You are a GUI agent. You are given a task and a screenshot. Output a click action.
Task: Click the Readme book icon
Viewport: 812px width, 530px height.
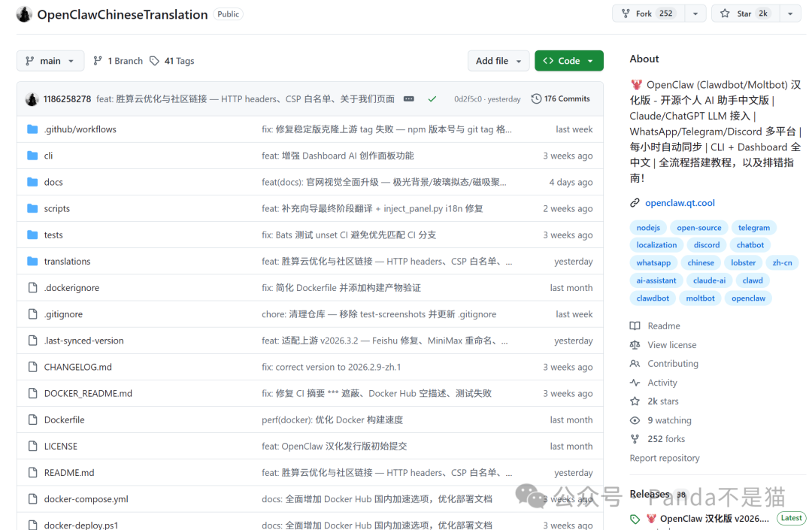click(635, 326)
